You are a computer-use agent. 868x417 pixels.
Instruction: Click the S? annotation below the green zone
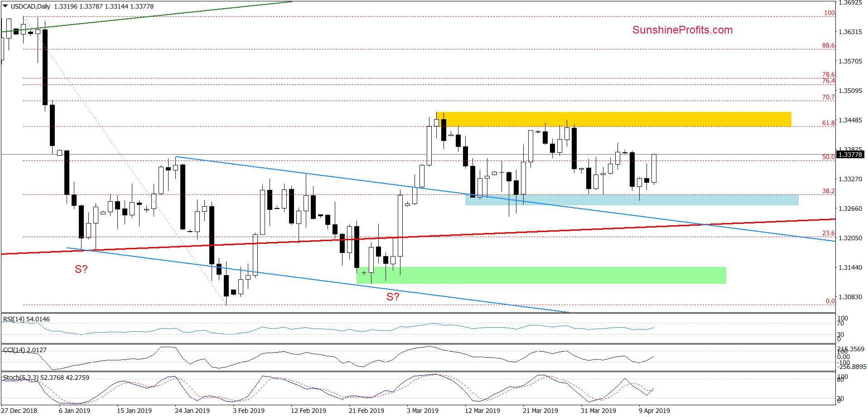point(393,297)
